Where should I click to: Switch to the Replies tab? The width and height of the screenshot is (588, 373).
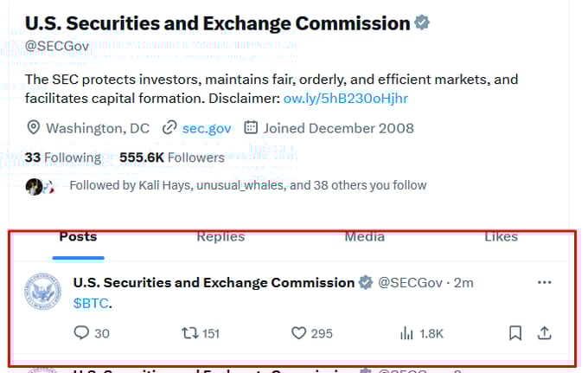pyautogui.click(x=220, y=236)
